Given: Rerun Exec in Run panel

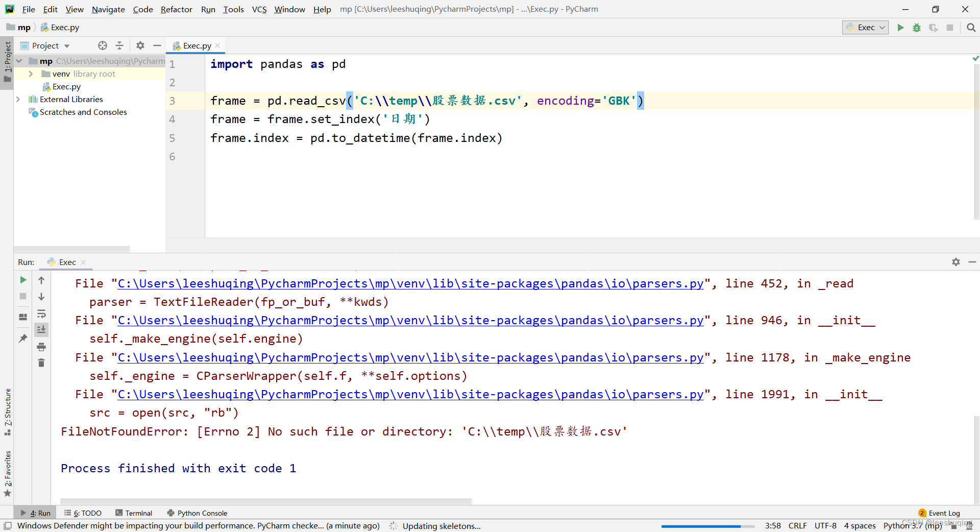Looking at the screenshot, I should 23,280.
